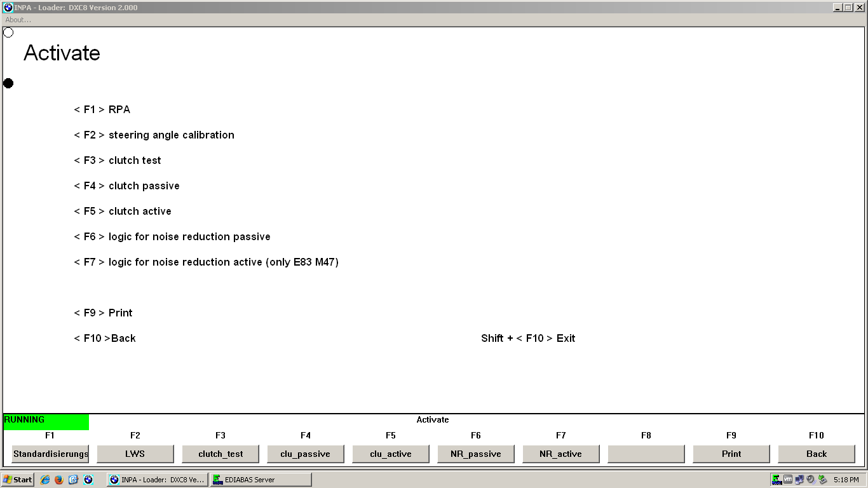Open the EDIABAS icon in system tray
This screenshot has height=488, width=868.
coord(776,480)
